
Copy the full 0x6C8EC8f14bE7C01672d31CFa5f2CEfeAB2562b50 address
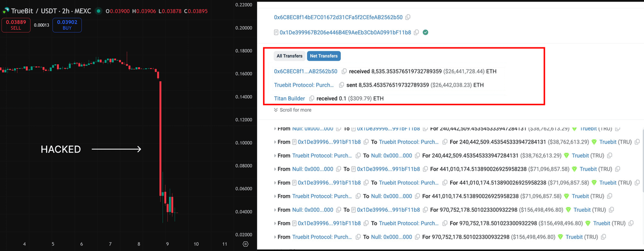click(x=408, y=17)
